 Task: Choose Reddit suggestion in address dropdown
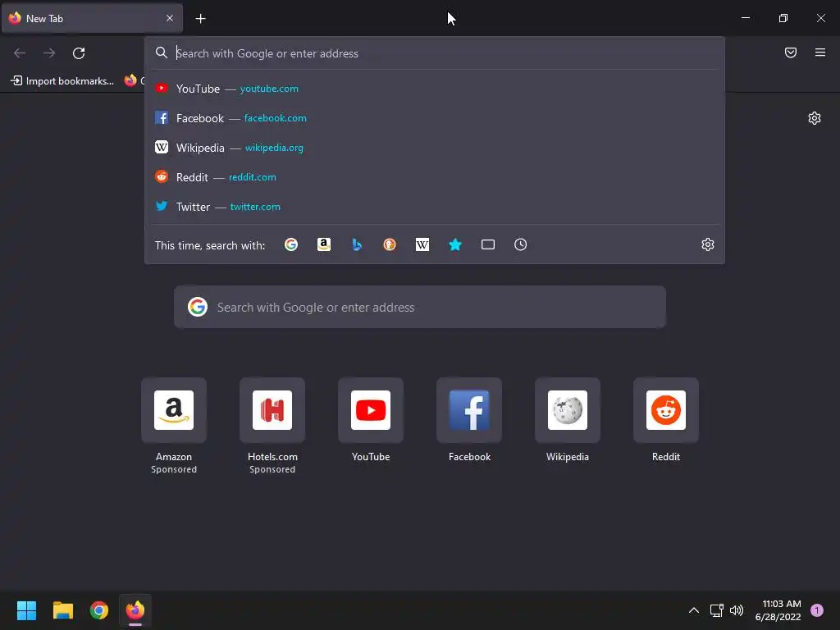click(x=435, y=177)
